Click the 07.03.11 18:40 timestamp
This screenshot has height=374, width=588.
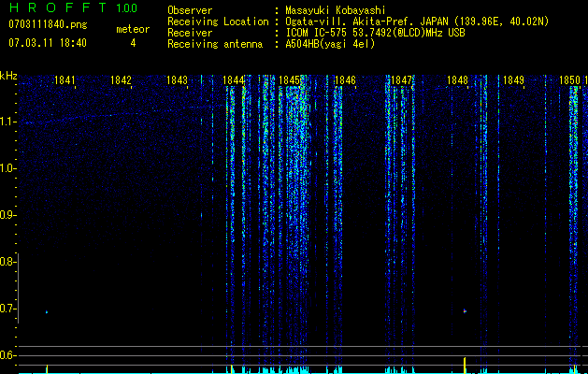pos(48,42)
